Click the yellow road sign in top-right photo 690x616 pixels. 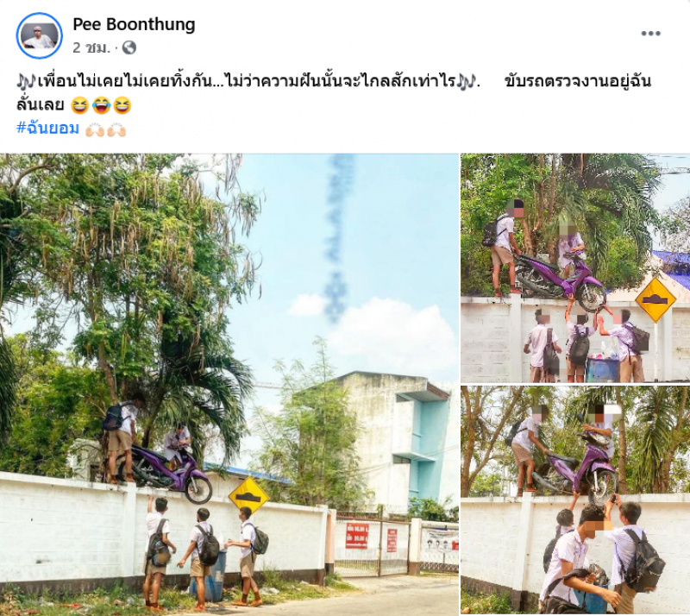tap(655, 299)
